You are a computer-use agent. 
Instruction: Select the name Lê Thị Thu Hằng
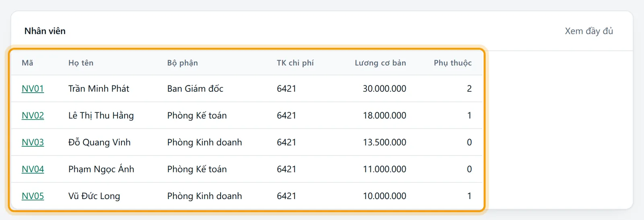click(x=101, y=116)
